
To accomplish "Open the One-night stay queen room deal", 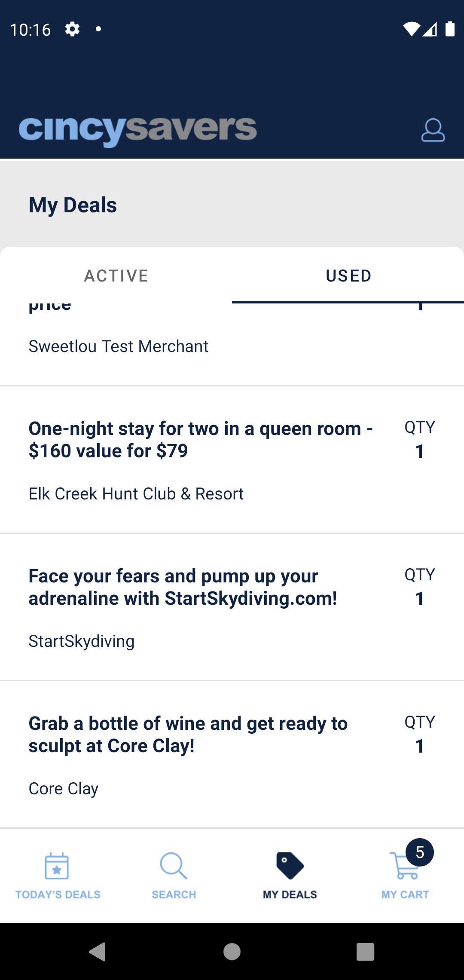I will (232, 460).
